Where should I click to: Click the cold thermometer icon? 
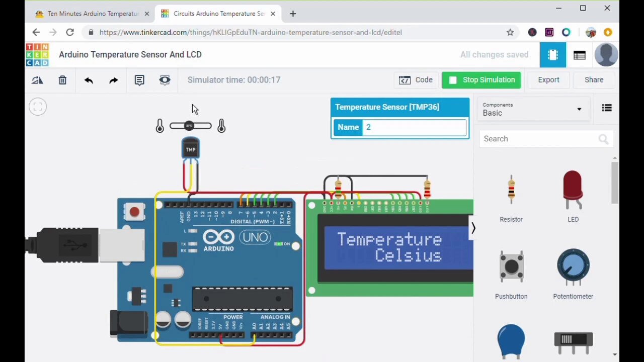159,126
